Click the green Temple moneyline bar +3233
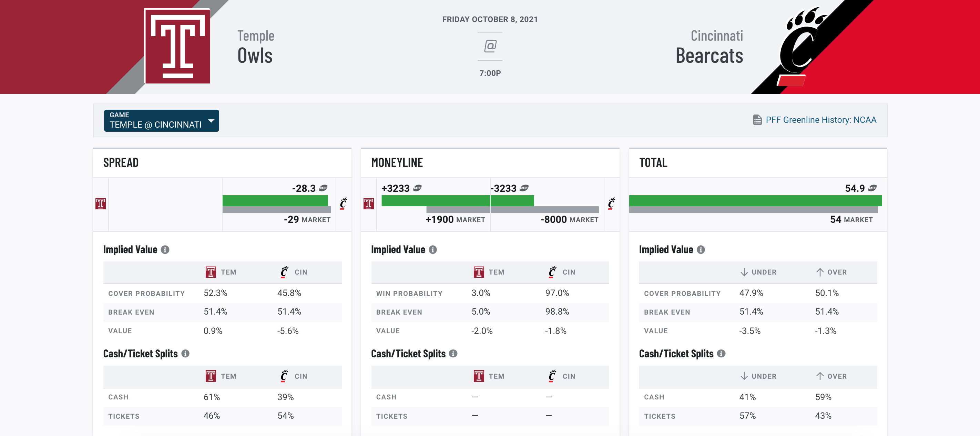This screenshot has height=436, width=980. [x=436, y=201]
